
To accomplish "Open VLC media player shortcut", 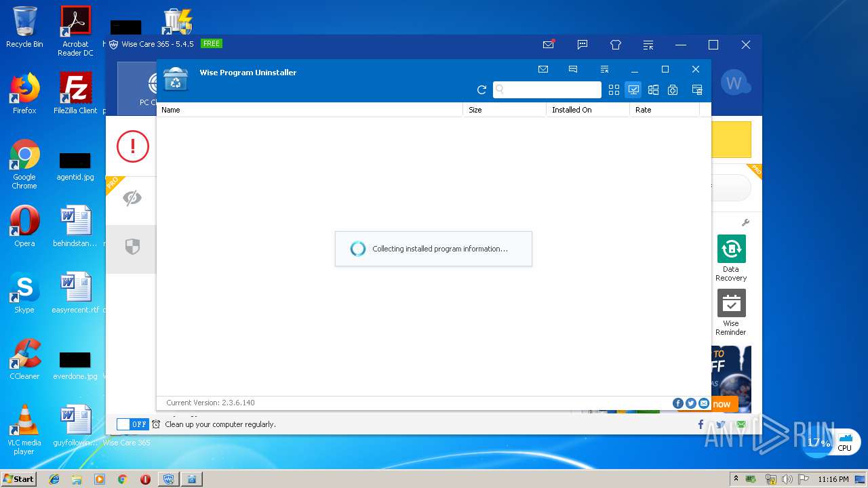I will click(24, 430).
